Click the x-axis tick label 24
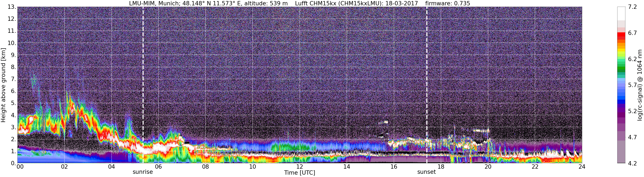The width and height of the screenshot is (644, 177). pos(582,167)
